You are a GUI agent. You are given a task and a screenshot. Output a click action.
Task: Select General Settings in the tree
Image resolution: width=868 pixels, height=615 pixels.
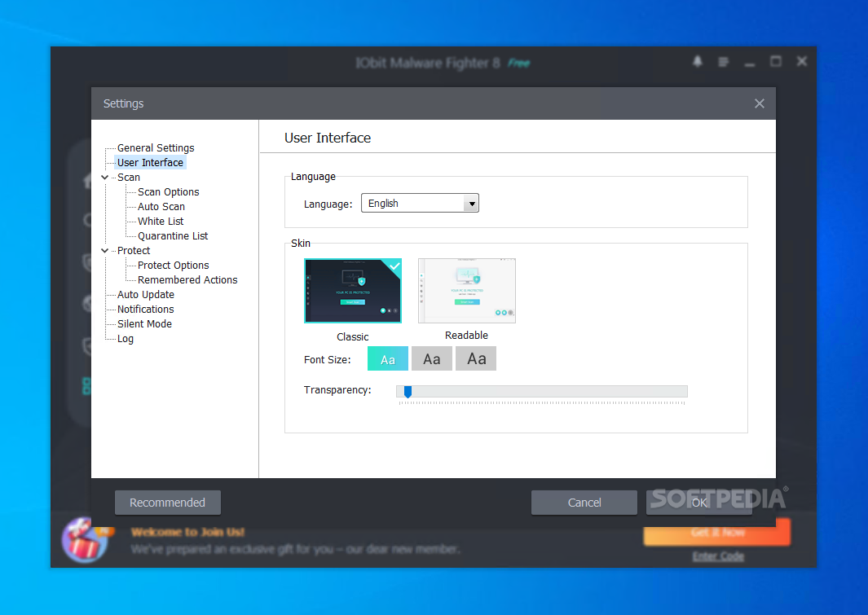pos(156,147)
